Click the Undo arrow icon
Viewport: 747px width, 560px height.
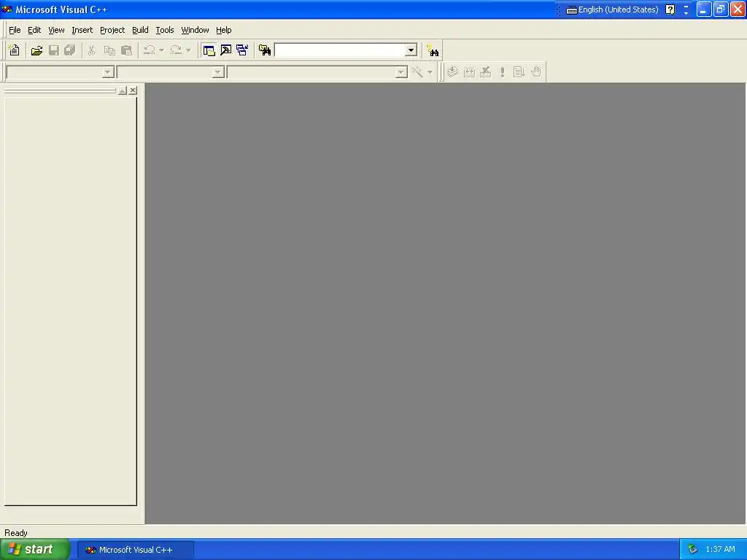click(149, 50)
